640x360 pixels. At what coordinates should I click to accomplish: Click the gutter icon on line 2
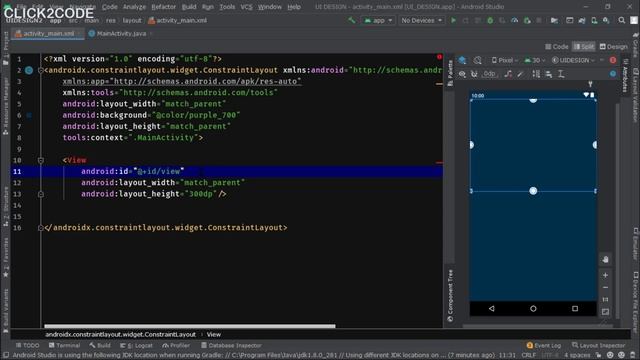click(x=29, y=70)
